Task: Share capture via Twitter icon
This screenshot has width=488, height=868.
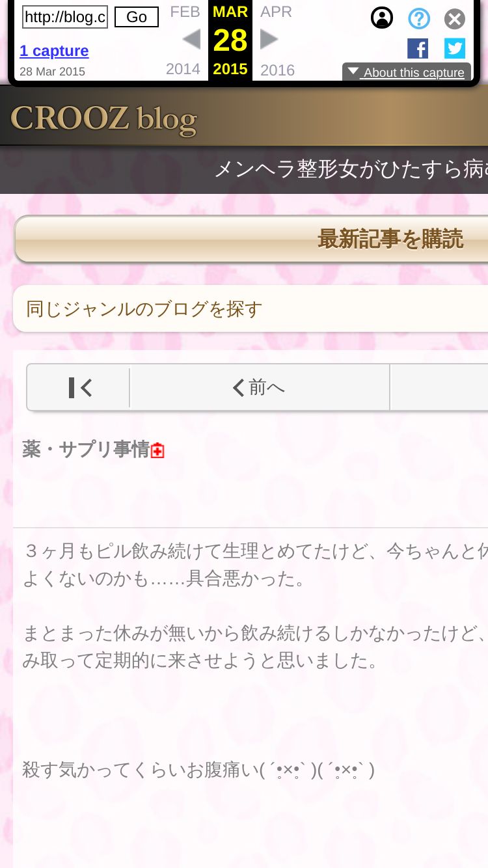Action: tap(455, 49)
